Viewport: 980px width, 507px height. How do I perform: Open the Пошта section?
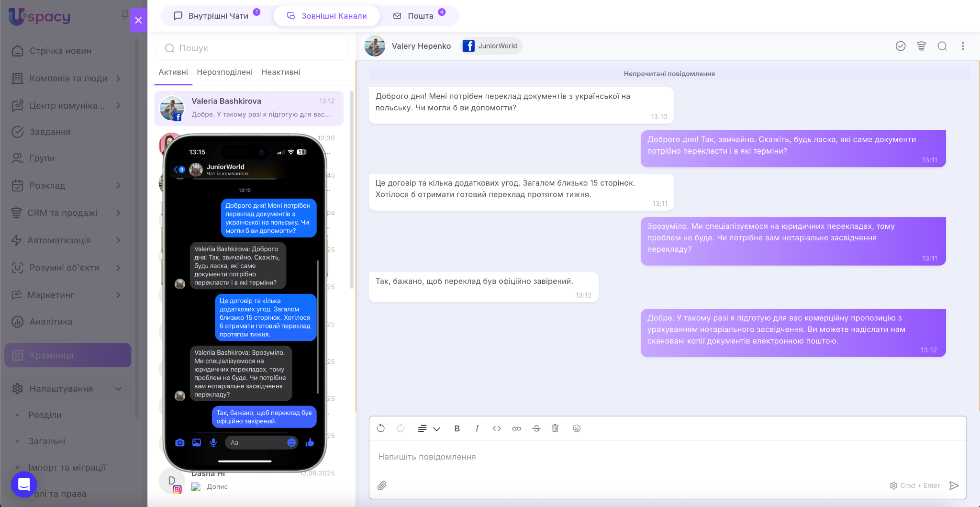click(419, 16)
